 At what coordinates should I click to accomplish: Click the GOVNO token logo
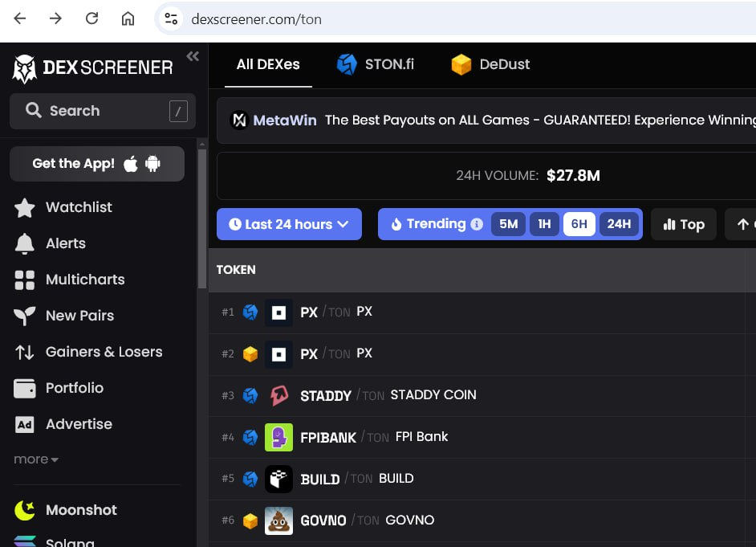click(278, 521)
